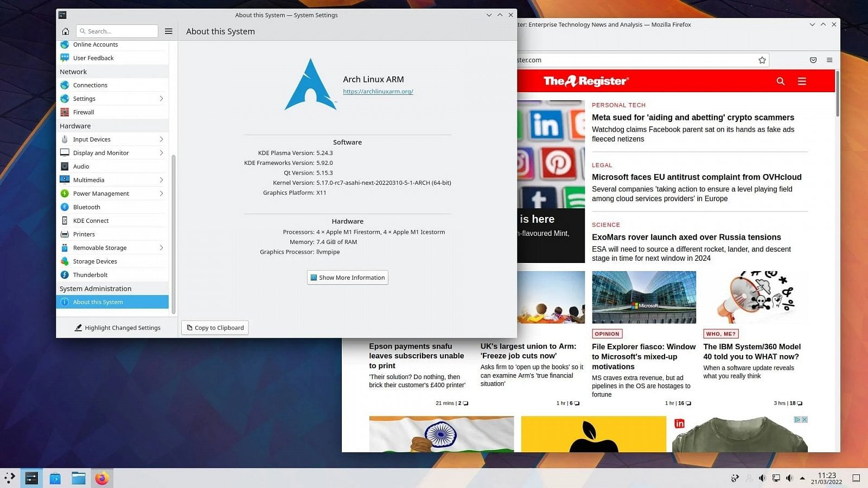The width and height of the screenshot is (868, 488).
Task: Toggle the volume icon in the system tray
Action: coord(762,478)
